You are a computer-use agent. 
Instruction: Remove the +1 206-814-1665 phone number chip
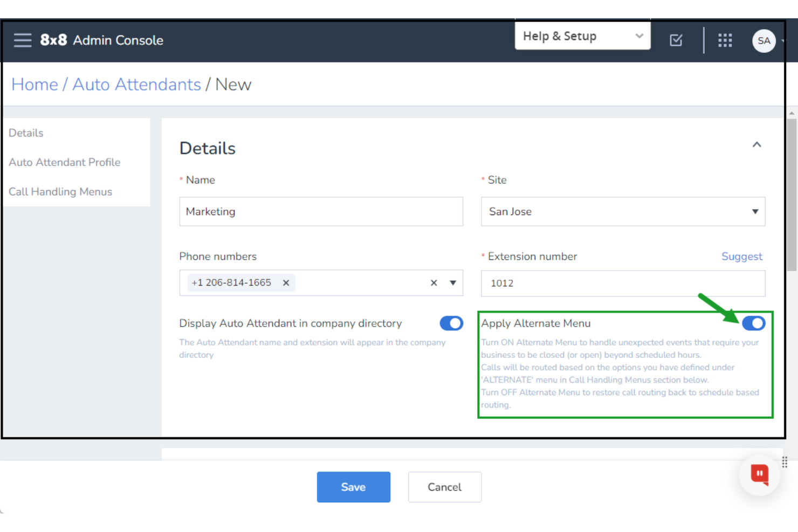[x=286, y=282]
